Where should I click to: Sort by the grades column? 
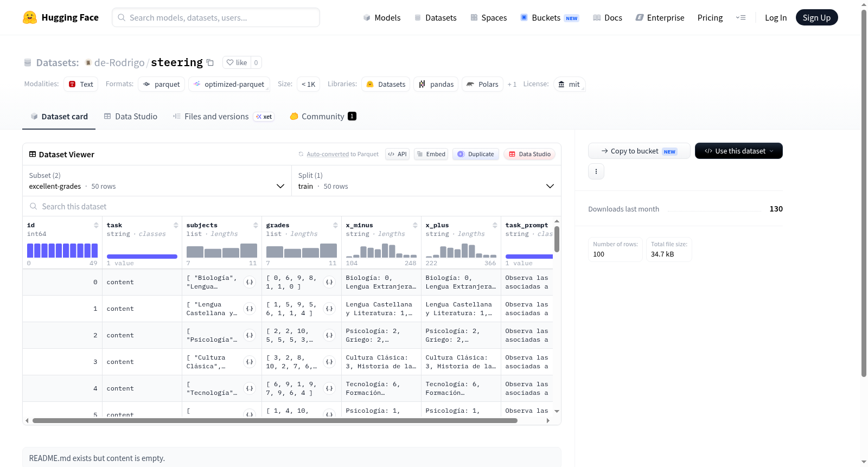(335, 225)
